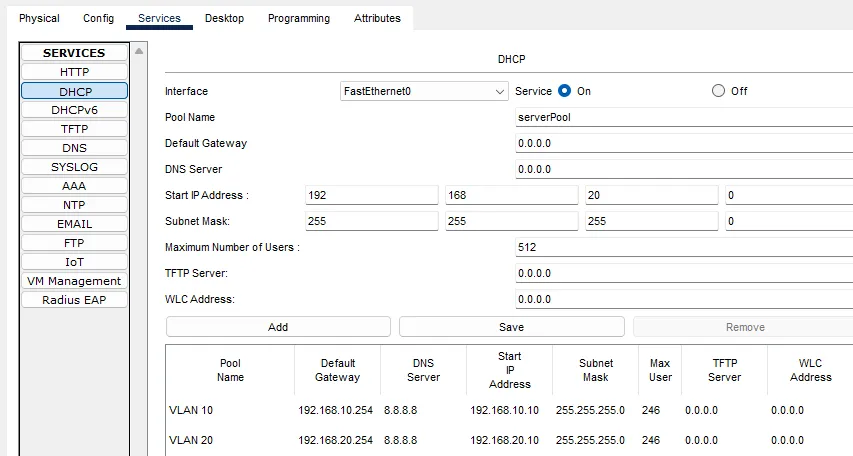Image resolution: width=853 pixels, height=456 pixels.
Task: Open the FastEthernet0 interface dropdown
Action: click(x=424, y=91)
